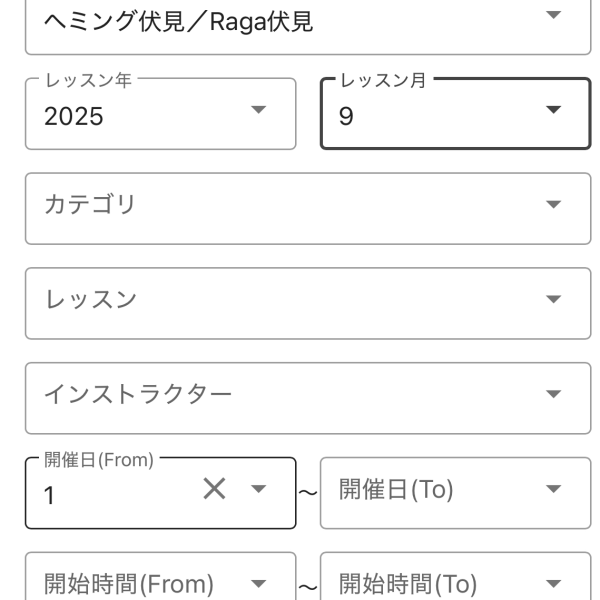This screenshot has width=600, height=600.
Task: Open the 開始時間(From) dropdown arrow
Action: 258,583
